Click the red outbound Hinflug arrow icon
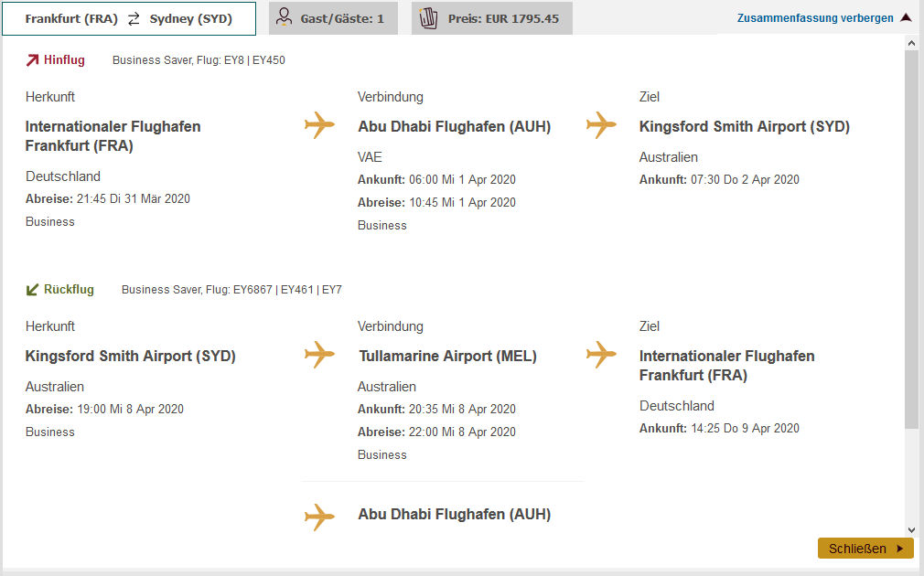Image resolution: width=924 pixels, height=576 pixels. [32, 60]
